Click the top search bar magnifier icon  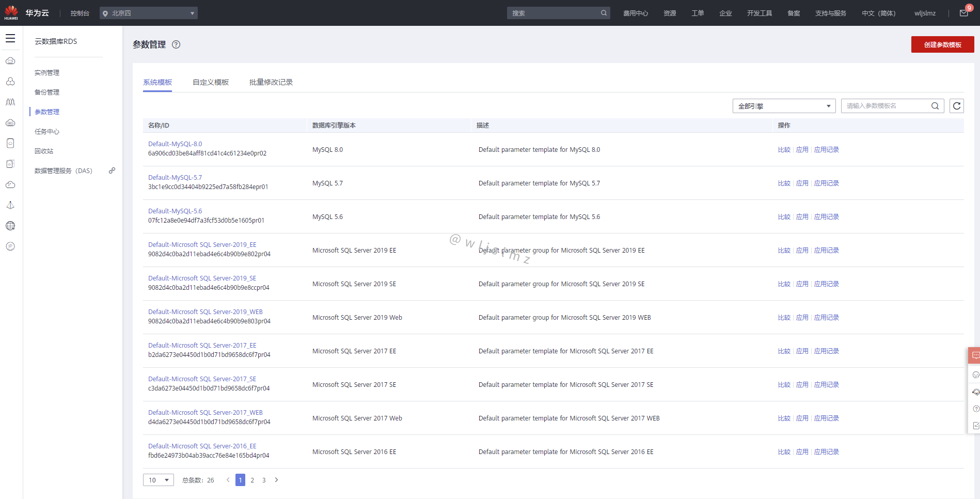click(604, 13)
